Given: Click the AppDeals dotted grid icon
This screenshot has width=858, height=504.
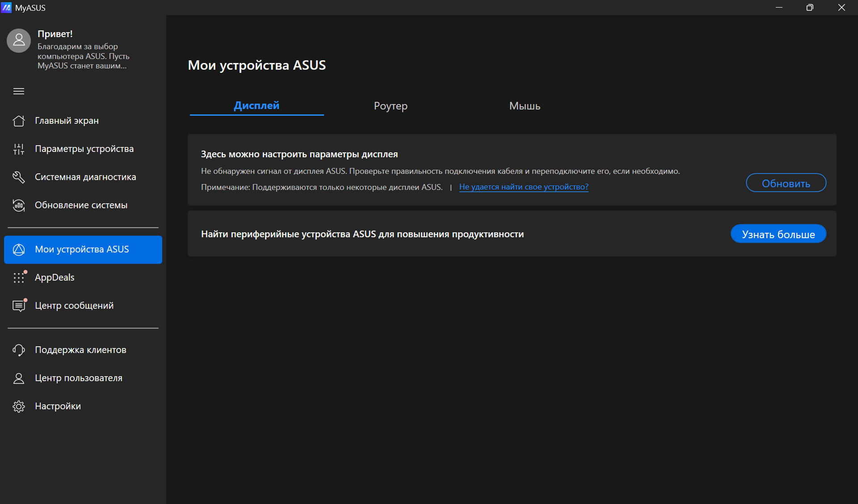Looking at the screenshot, I should (19, 278).
